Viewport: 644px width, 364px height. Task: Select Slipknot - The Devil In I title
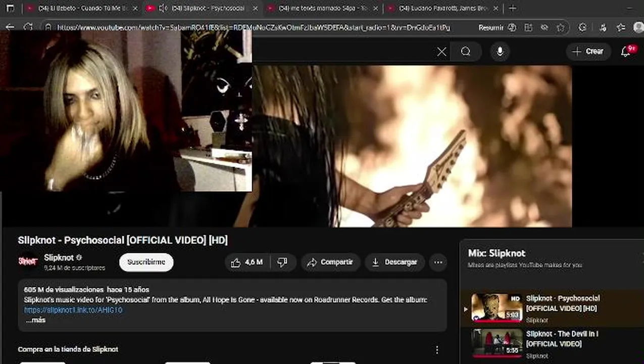point(562,339)
